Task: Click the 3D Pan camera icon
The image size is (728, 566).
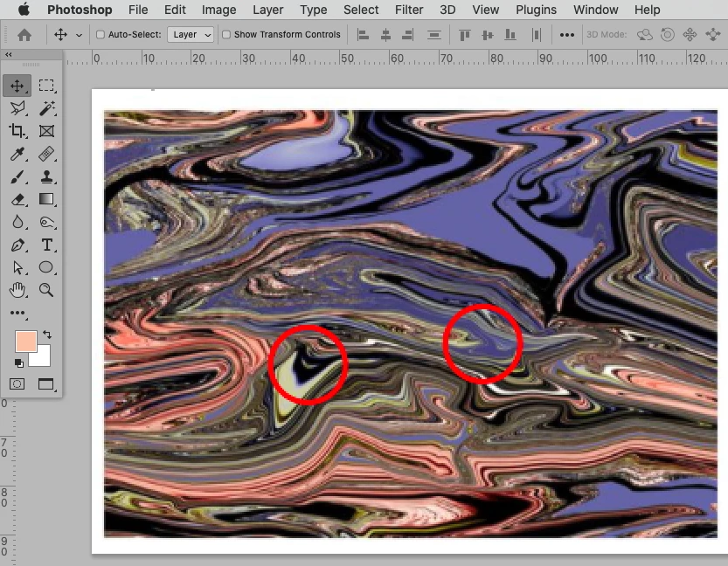Action: (x=690, y=35)
